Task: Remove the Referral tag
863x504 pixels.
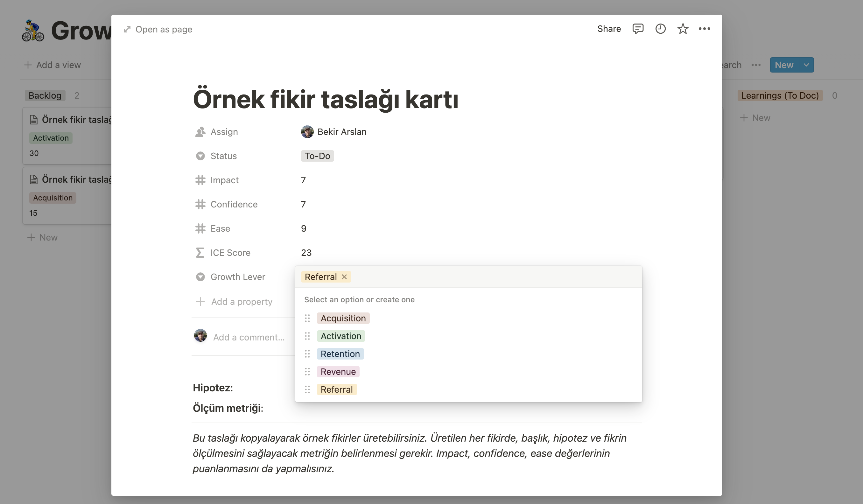Action: [x=345, y=276]
